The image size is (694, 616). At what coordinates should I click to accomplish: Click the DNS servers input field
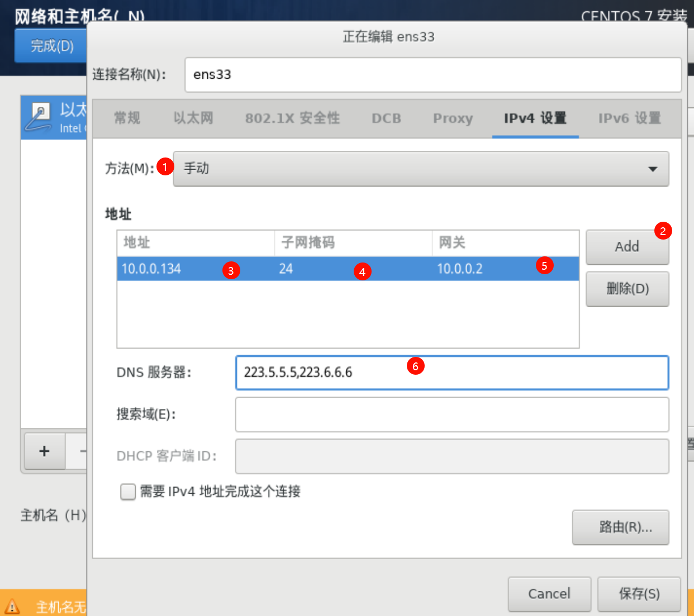coord(452,373)
